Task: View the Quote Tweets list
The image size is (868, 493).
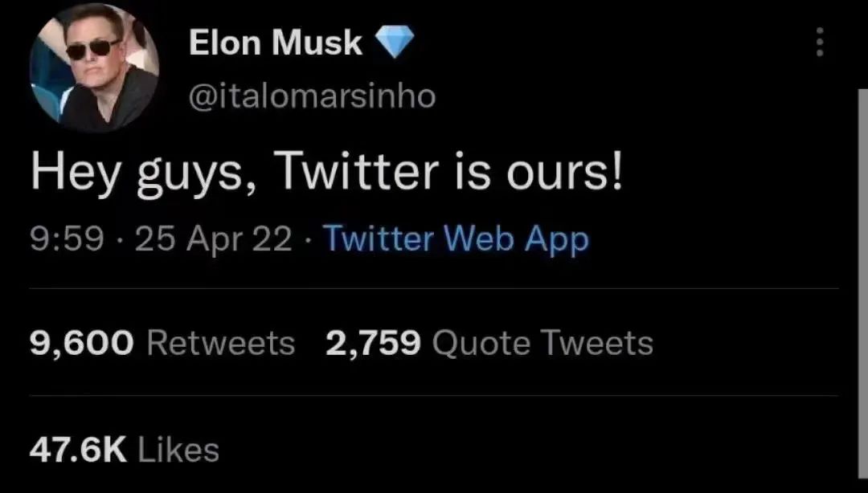Action: (542, 343)
